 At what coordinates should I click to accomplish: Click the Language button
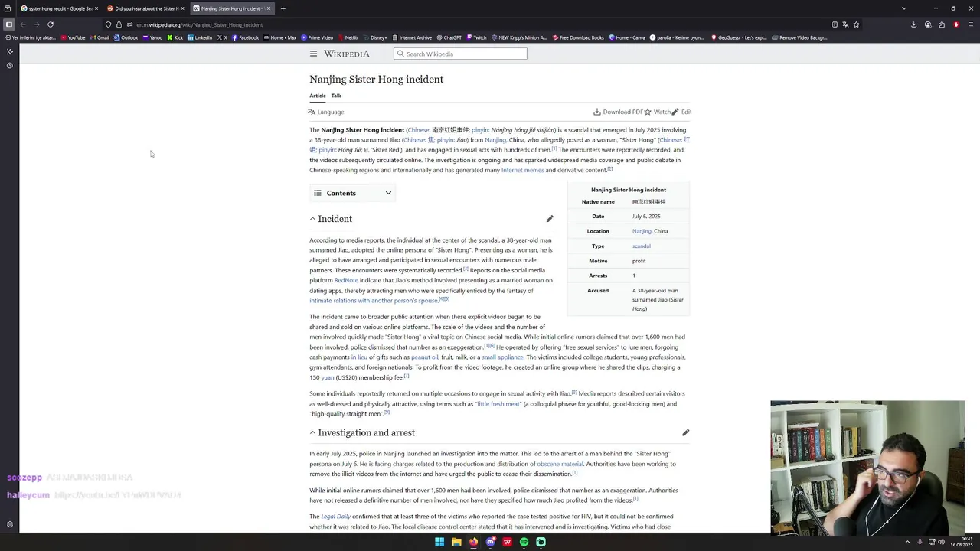pos(326,112)
